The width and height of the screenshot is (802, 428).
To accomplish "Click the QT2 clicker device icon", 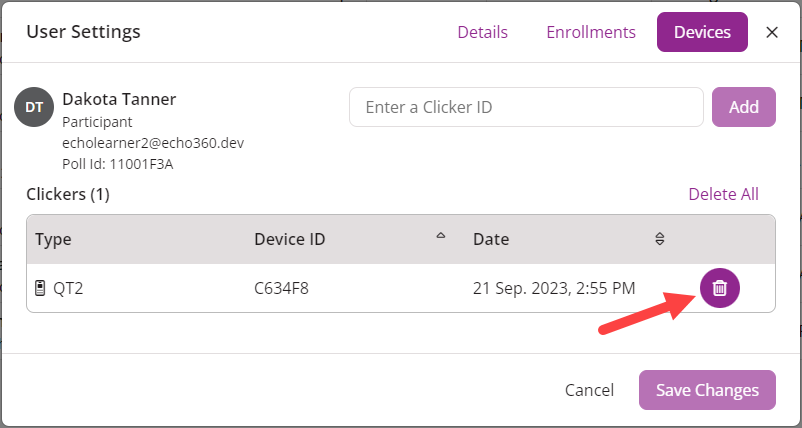I will pos(40,289).
